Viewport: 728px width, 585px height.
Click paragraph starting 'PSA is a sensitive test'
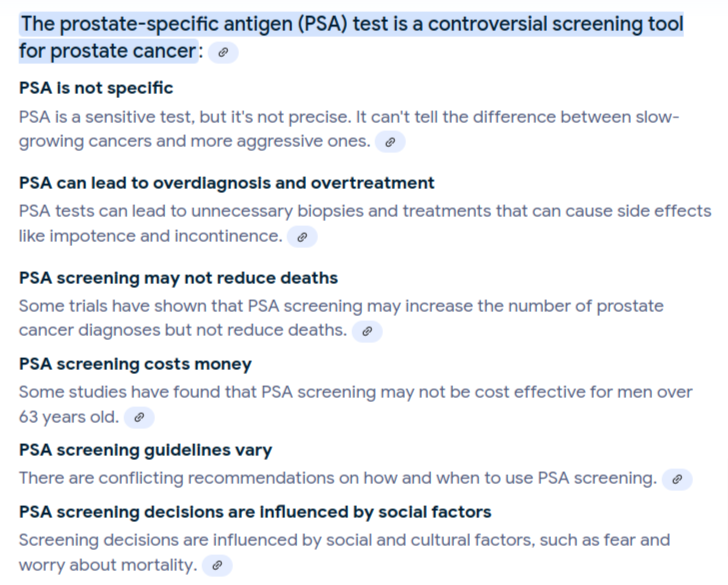pos(349,129)
